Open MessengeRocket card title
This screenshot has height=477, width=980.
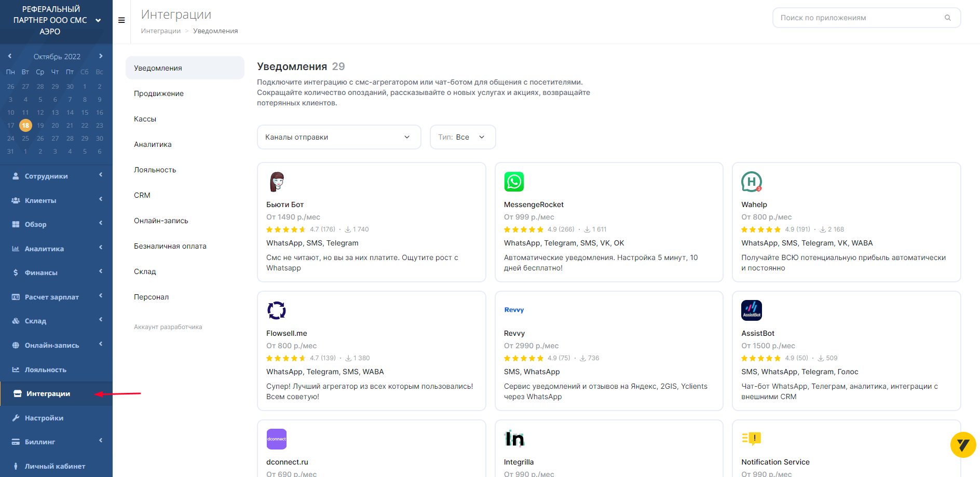tap(534, 205)
